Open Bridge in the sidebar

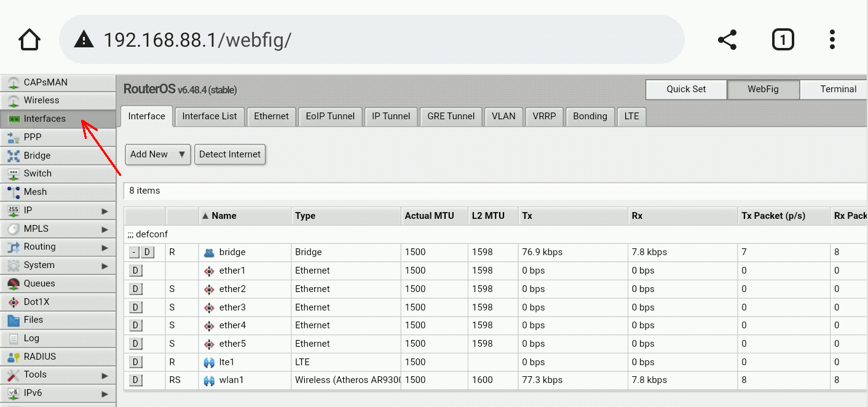pos(58,156)
